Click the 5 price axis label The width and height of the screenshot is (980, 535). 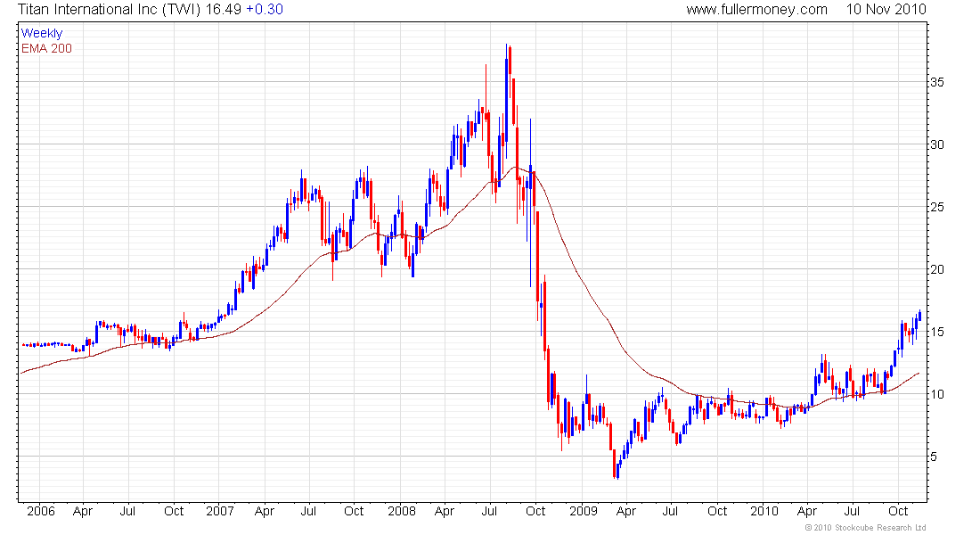[934, 457]
